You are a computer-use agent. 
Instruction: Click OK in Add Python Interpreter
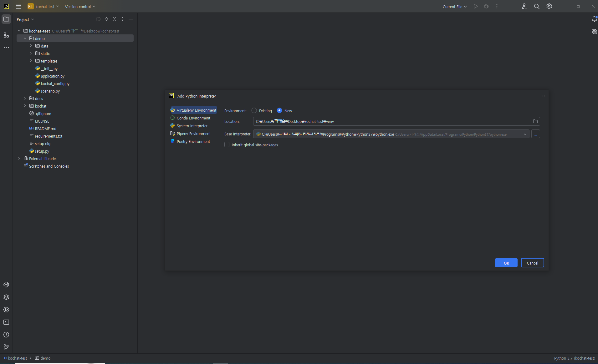point(506,263)
